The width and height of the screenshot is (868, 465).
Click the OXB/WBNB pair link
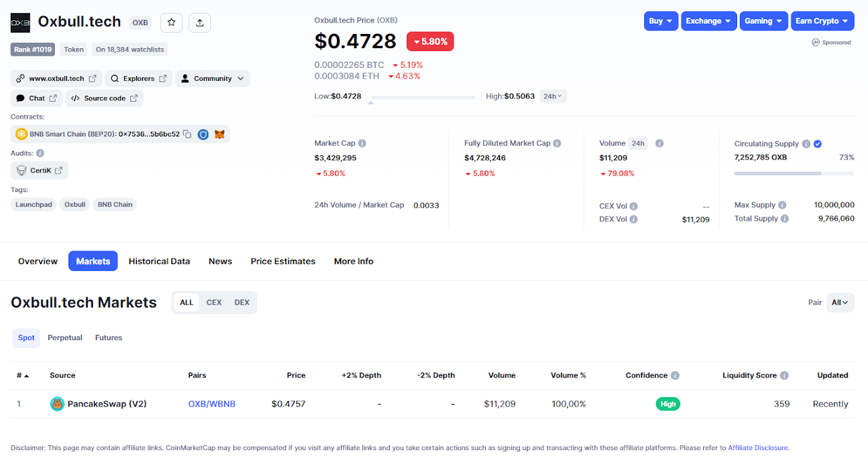[212, 404]
